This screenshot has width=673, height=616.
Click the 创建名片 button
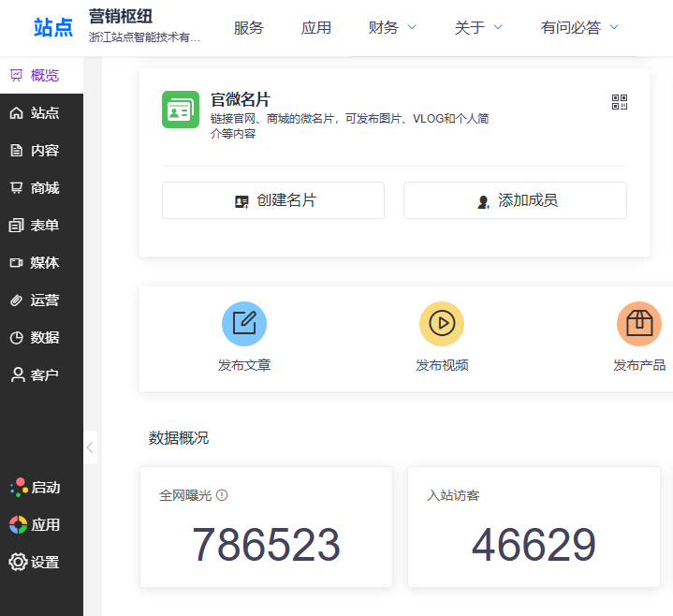273,200
